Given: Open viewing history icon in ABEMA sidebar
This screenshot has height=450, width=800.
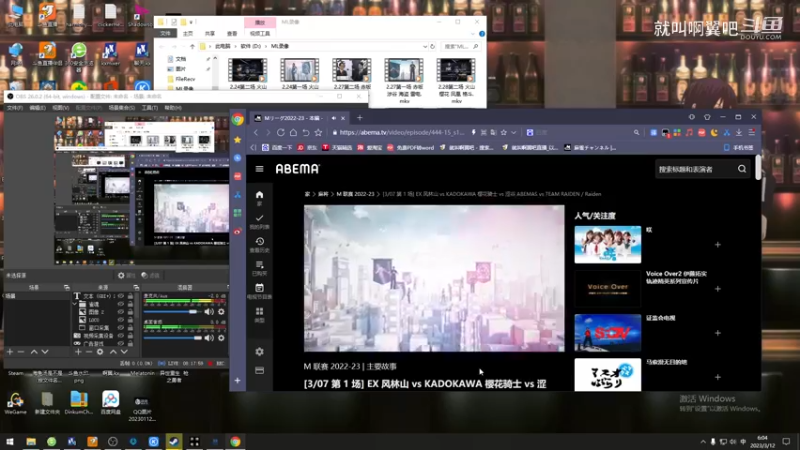Looking at the screenshot, I should 259,241.
